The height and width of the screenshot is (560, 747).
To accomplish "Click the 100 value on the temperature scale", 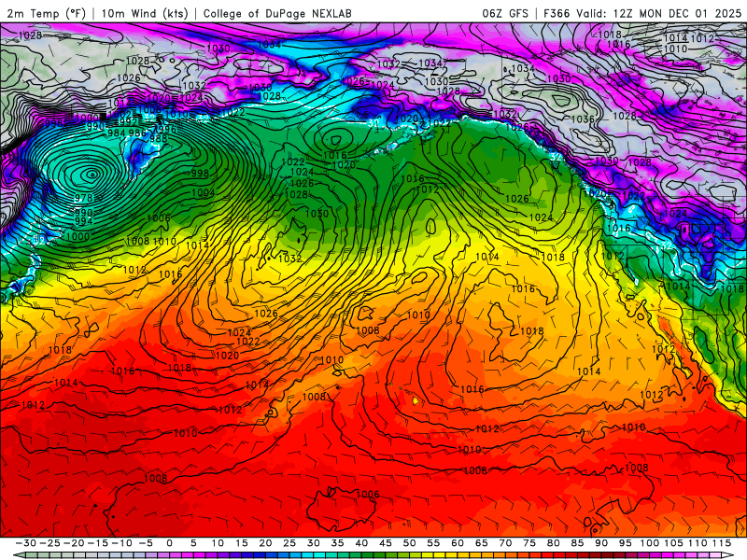I will [x=649, y=543].
